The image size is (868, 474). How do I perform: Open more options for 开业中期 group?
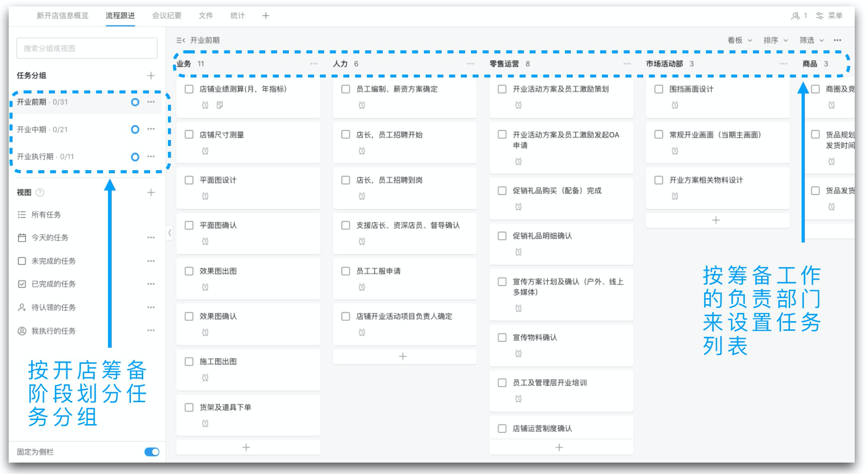tap(151, 129)
